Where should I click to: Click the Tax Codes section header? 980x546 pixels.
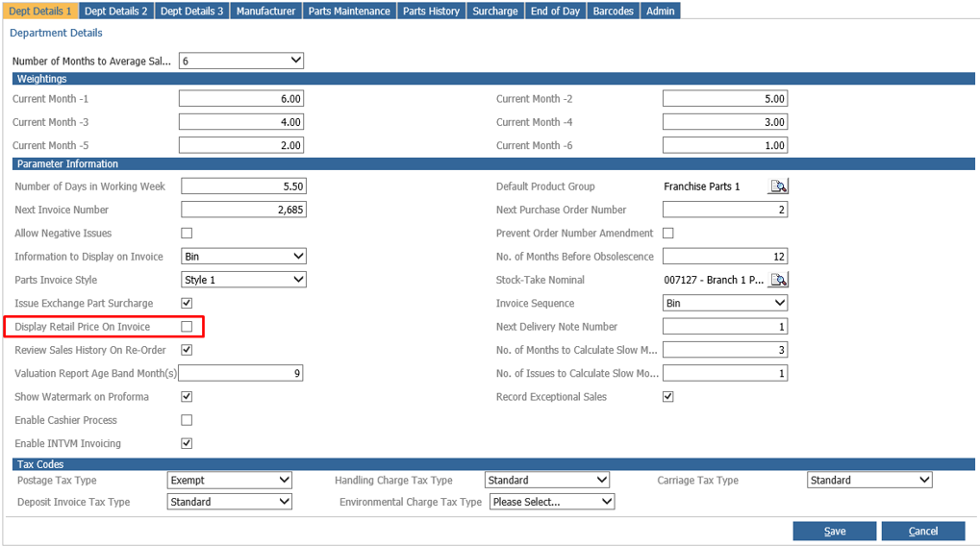pos(493,464)
